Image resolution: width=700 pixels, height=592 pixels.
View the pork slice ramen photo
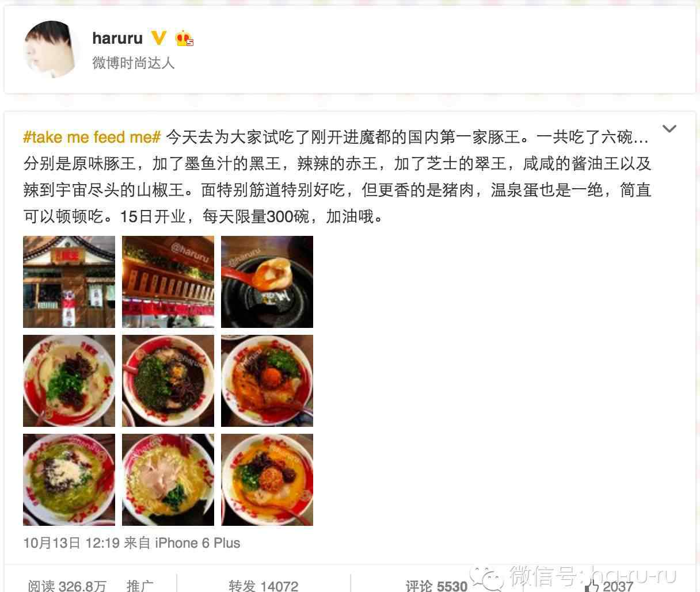coord(168,480)
